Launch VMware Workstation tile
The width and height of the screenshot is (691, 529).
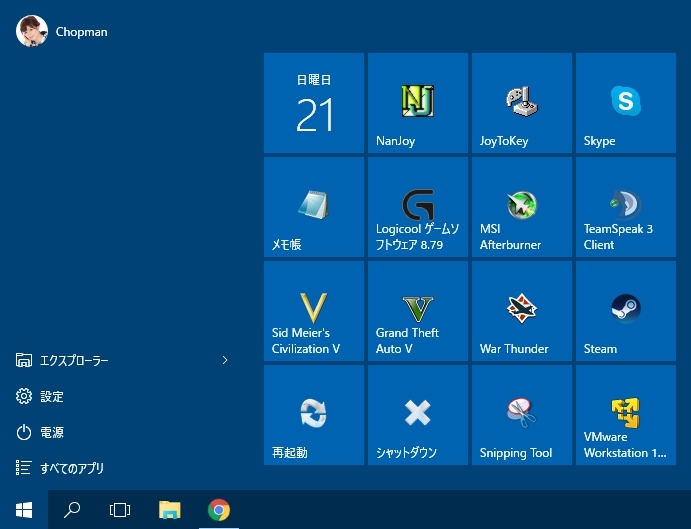[625, 415]
